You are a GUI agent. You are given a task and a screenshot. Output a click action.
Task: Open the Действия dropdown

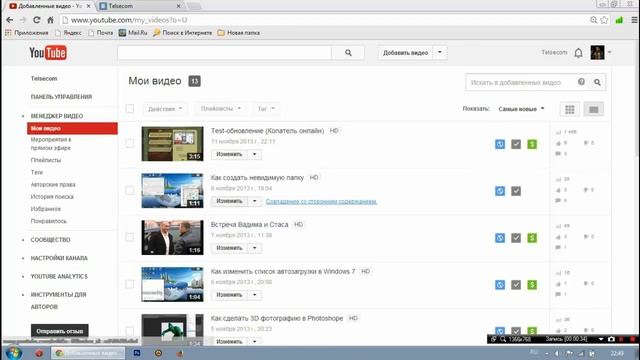click(165, 109)
